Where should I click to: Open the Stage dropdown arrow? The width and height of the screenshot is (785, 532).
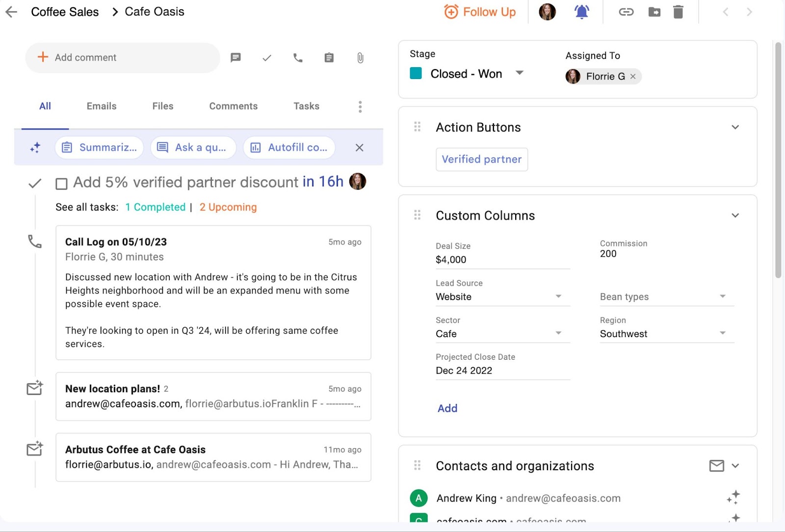tap(520, 73)
